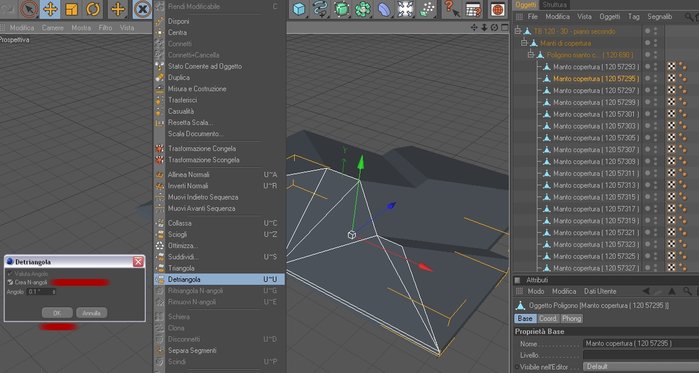
Task: Confirm with OK in Detriangola dialog
Action: click(57, 313)
